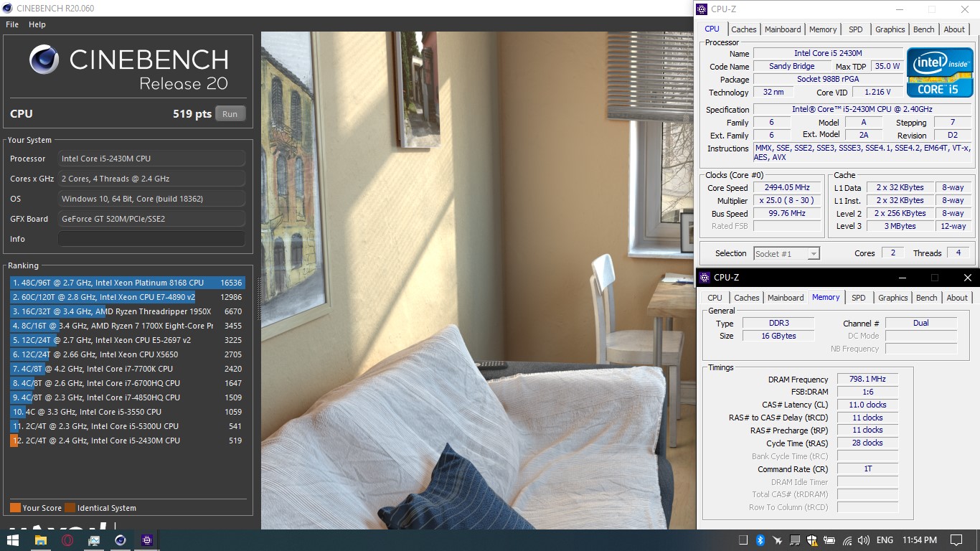Select the Core i7-6700HQ ranking row
Screen dimensions: 980x551
point(127,383)
